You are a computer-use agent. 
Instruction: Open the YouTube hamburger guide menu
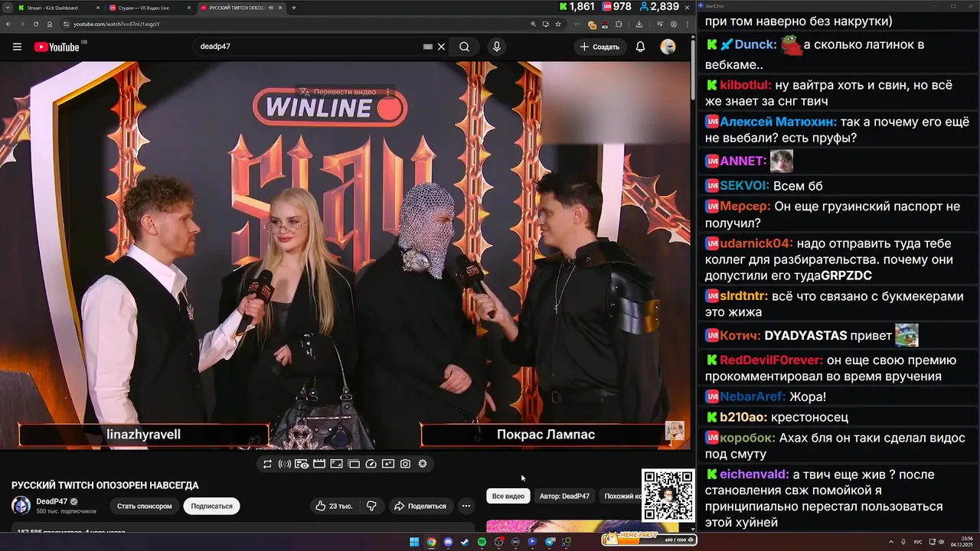[x=17, y=47]
